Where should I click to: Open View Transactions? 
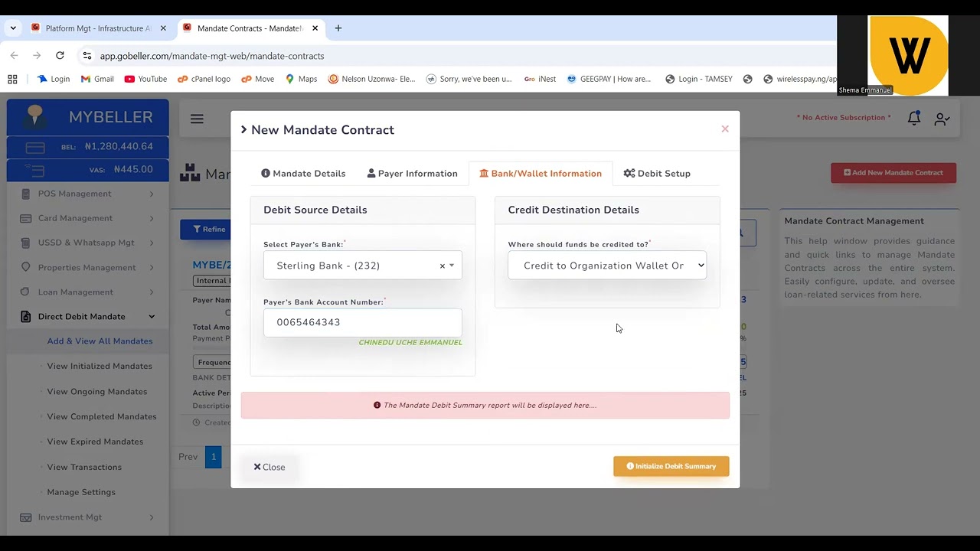pyautogui.click(x=84, y=467)
